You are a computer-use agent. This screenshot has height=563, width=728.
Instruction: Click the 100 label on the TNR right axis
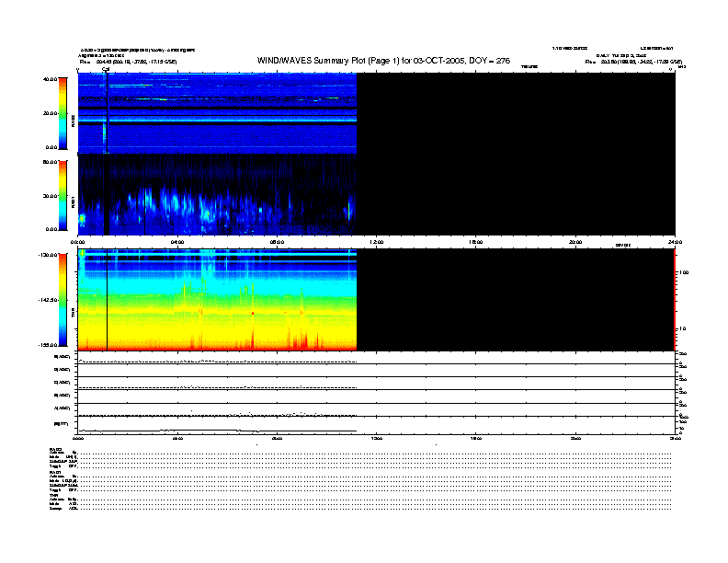pyautogui.click(x=684, y=272)
